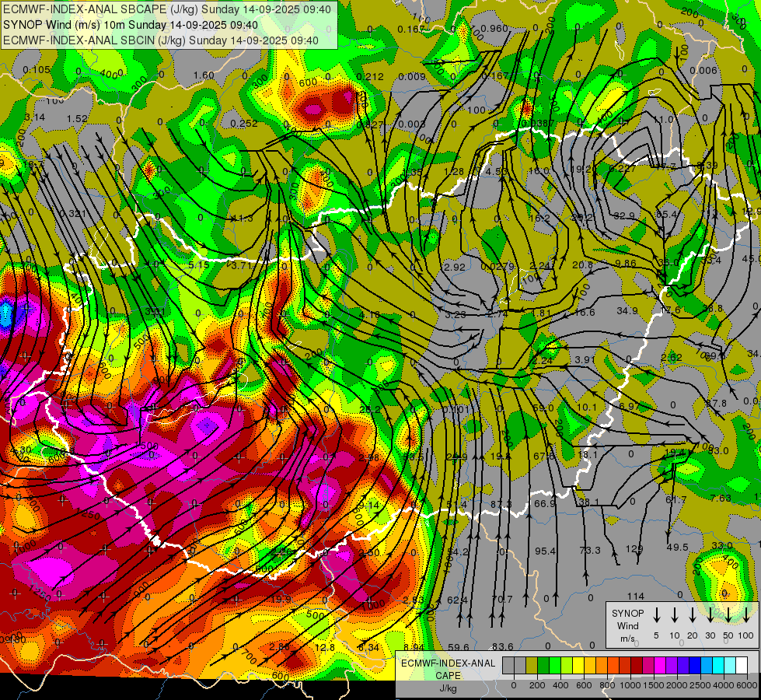Viewport: 761px width, 700px height.
Task: Click the 0.252 value on the map
Action: [243, 124]
